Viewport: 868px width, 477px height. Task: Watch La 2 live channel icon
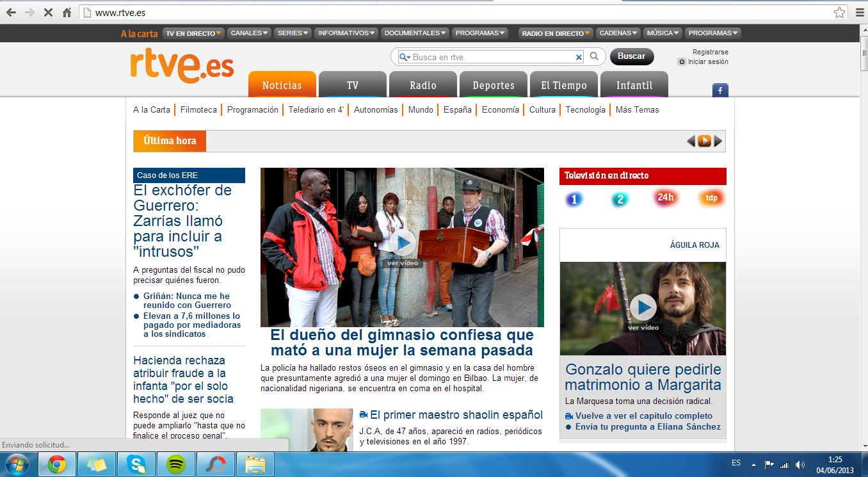[619, 199]
